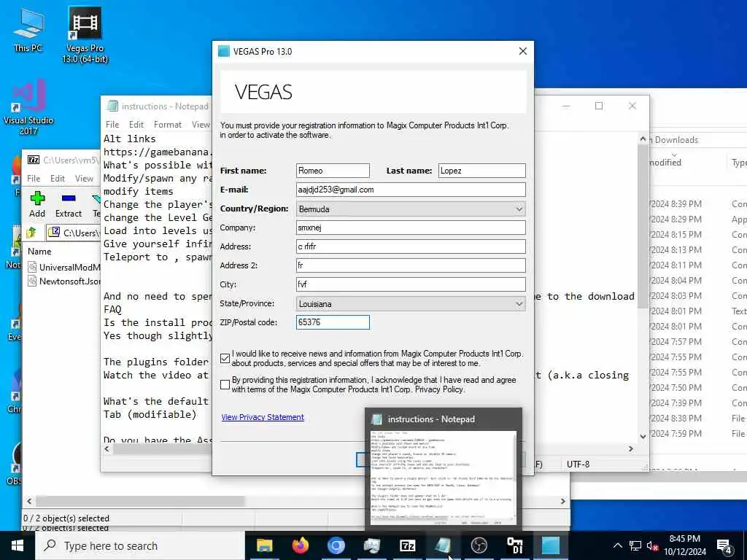This screenshot has height=560, width=747.
Task: Open the File menu in Notepad
Action: pos(112,124)
